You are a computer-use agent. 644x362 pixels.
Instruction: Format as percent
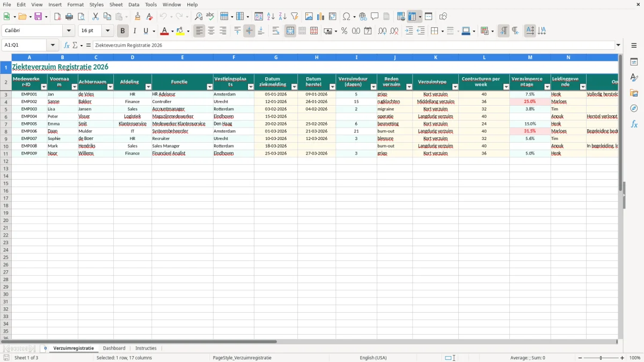tap(344, 31)
